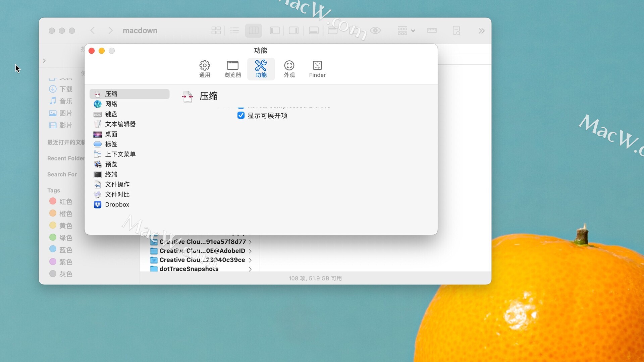Switch to the Finder preferences tab
644x362 pixels.
tap(317, 69)
